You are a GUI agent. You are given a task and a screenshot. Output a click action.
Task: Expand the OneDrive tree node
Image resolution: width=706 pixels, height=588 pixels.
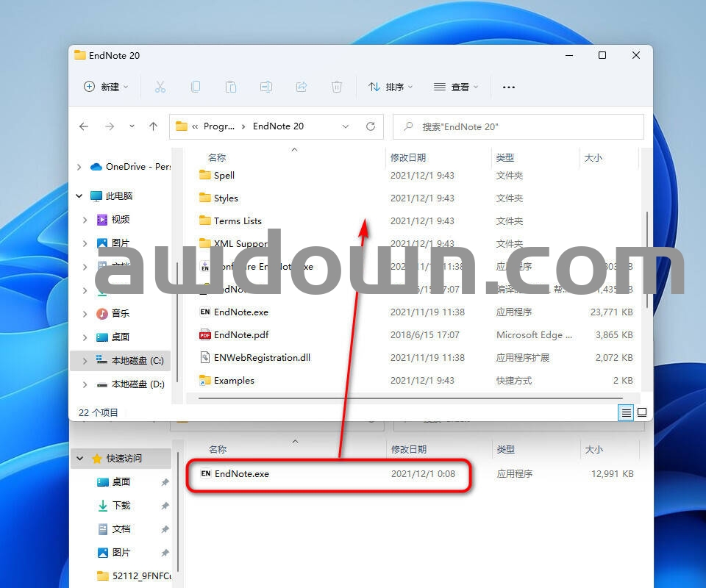[79, 167]
